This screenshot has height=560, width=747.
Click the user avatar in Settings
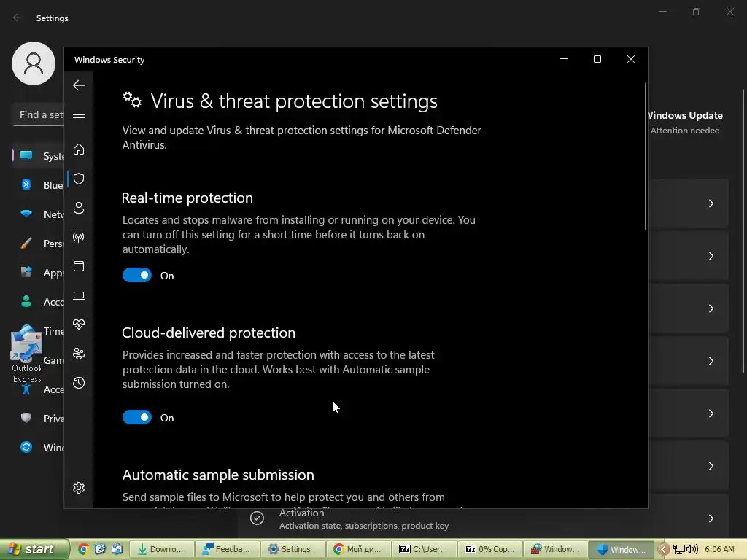34,63
